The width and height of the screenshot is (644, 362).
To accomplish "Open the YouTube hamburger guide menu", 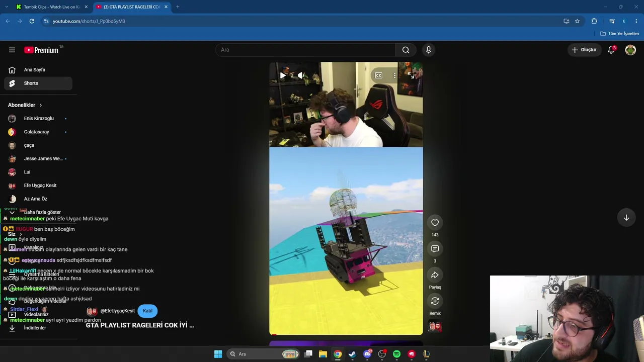I will tap(12, 50).
